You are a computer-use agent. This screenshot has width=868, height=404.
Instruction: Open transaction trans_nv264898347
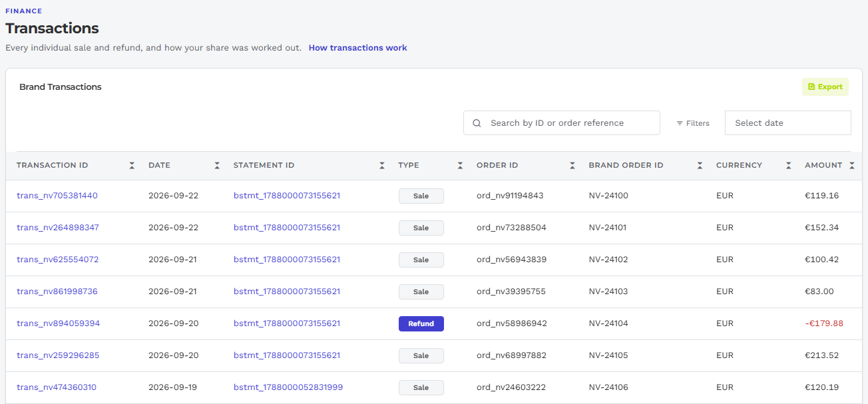[x=58, y=228]
